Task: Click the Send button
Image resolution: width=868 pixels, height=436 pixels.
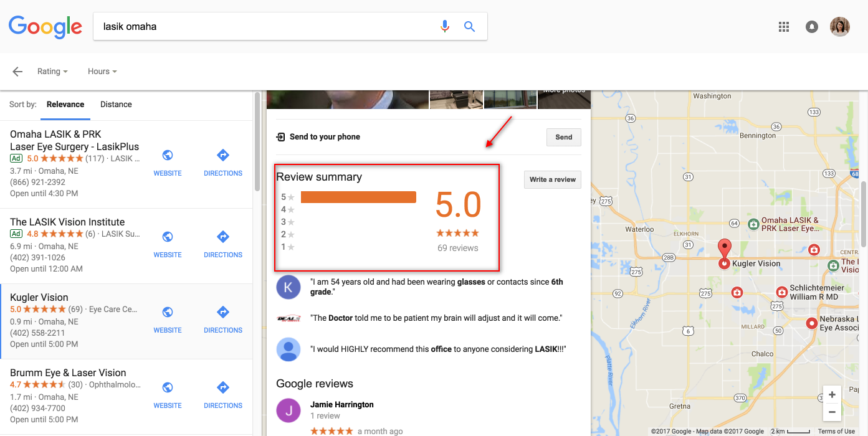Action: tap(564, 137)
